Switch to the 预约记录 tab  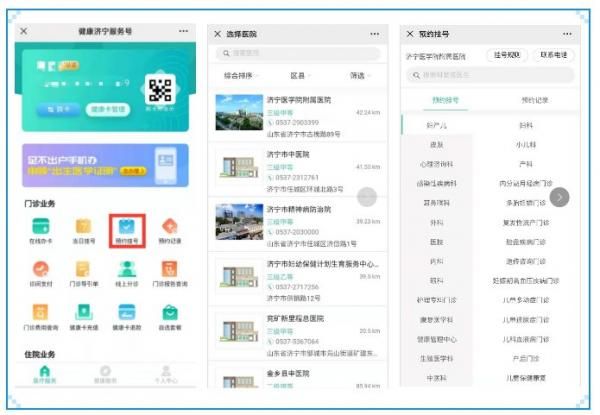tap(535, 100)
